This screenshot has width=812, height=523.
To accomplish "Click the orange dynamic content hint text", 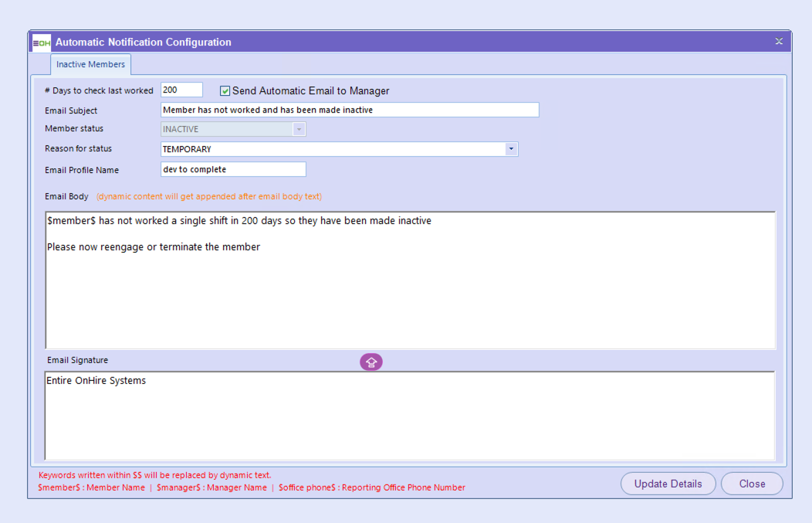I will [209, 196].
